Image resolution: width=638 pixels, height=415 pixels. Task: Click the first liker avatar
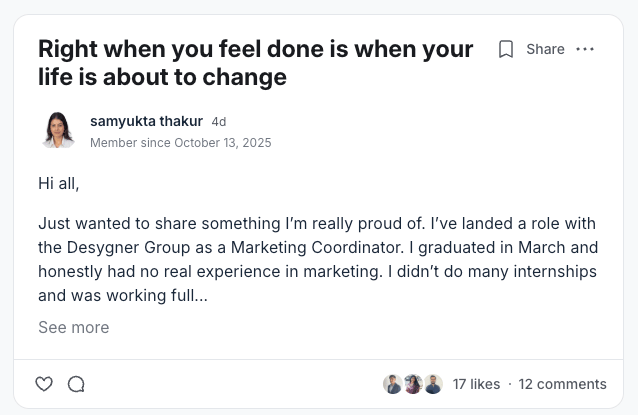click(393, 384)
